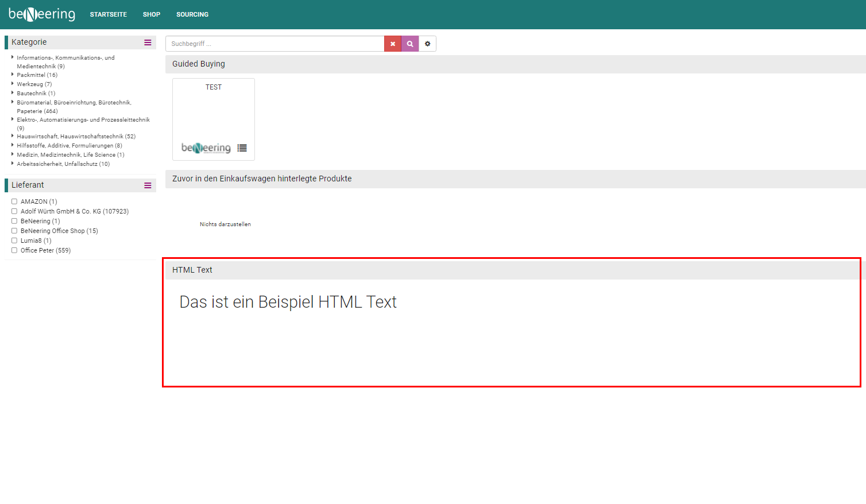Select the Lumia8 supplier checkbox
866x504 pixels.
14,241
